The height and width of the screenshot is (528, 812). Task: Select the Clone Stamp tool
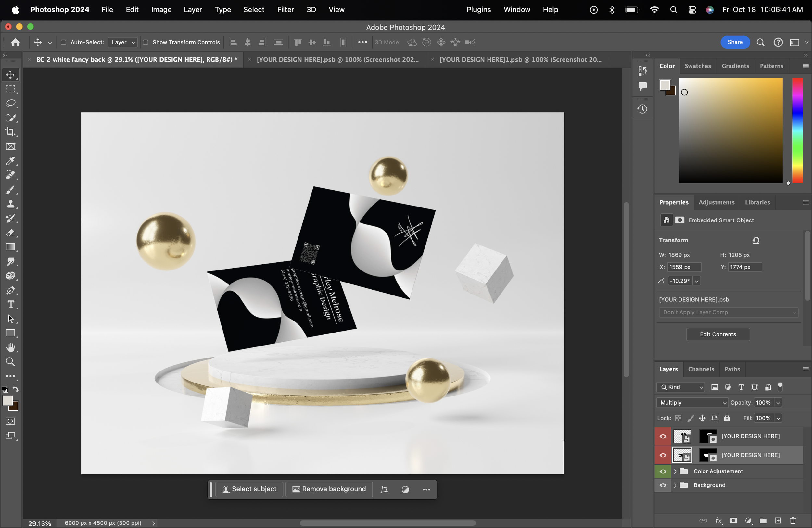click(x=11, y=204)
